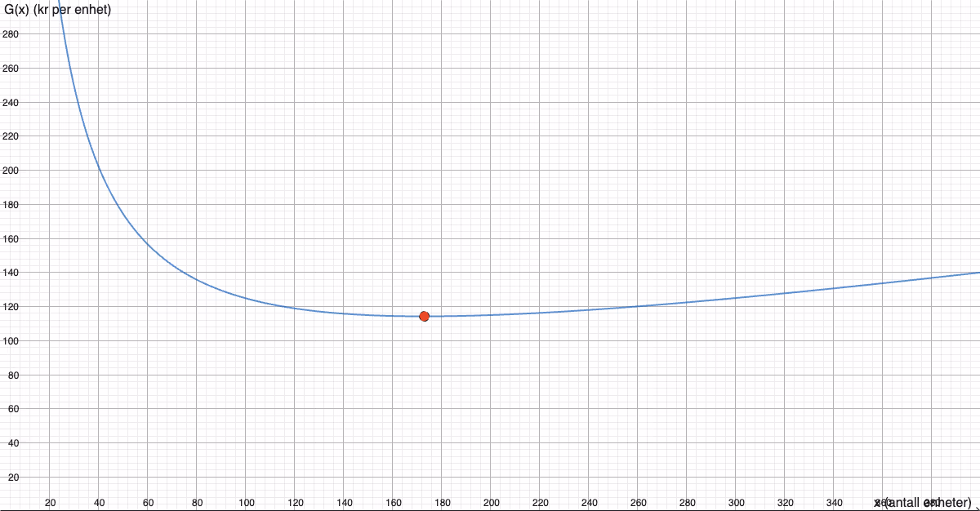Image resolution: width=980 pixels, height=511 pixels.
Task: Click the x-axis label 60
Action: (148, 502)
